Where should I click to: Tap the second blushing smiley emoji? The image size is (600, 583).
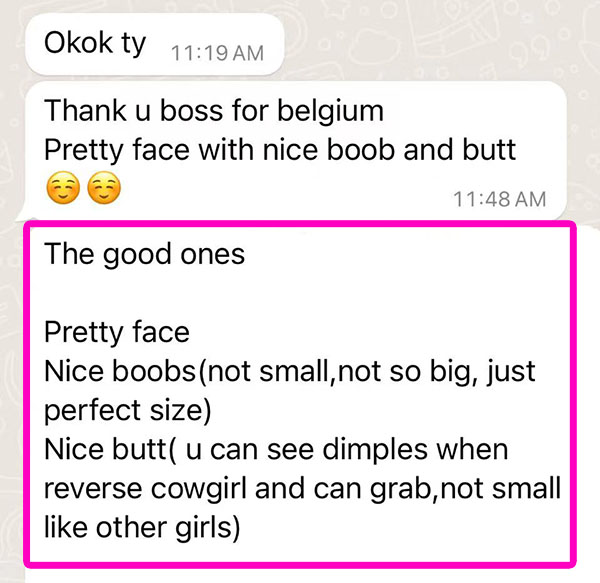click(104, 188)
